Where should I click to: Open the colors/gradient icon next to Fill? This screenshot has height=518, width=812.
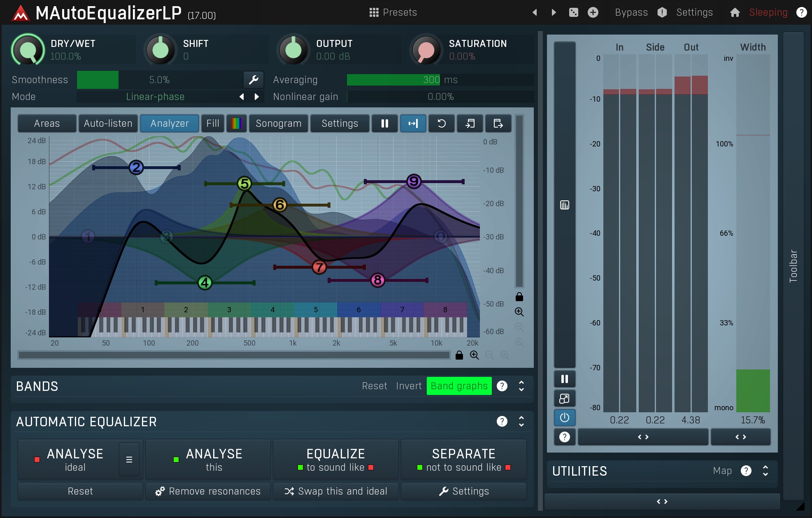coord(236,123)
